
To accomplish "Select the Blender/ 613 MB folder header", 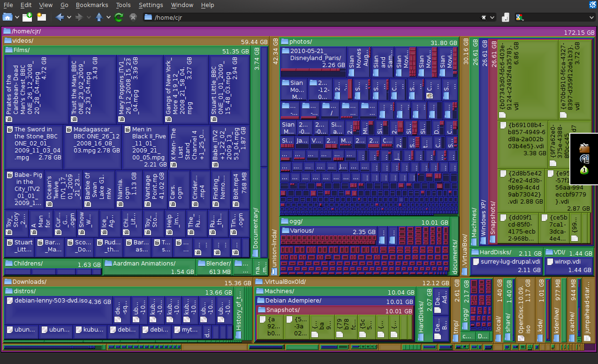I will tap(214, 267).
